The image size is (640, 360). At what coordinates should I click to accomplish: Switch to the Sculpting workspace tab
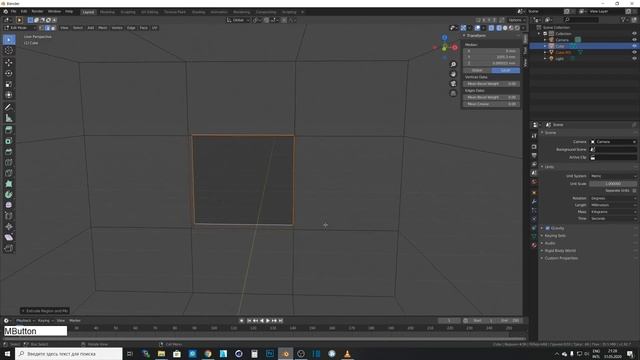pyautogui.click(x=128, y=12)
